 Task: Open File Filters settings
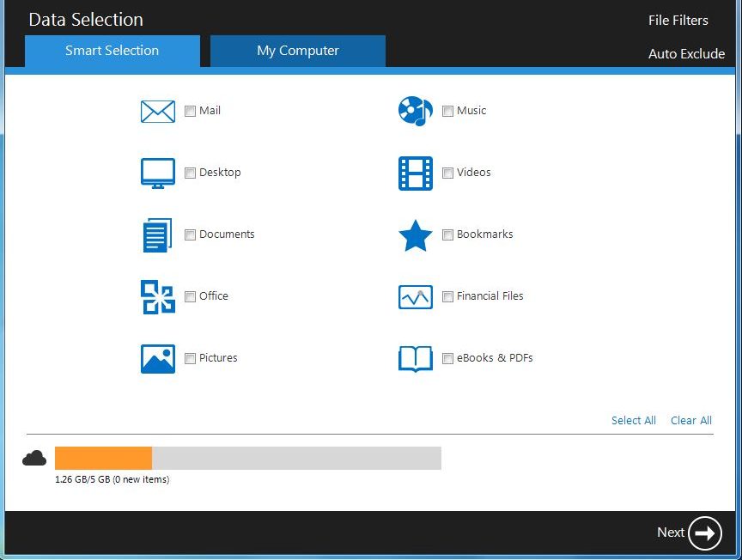(x=678, y=21)
